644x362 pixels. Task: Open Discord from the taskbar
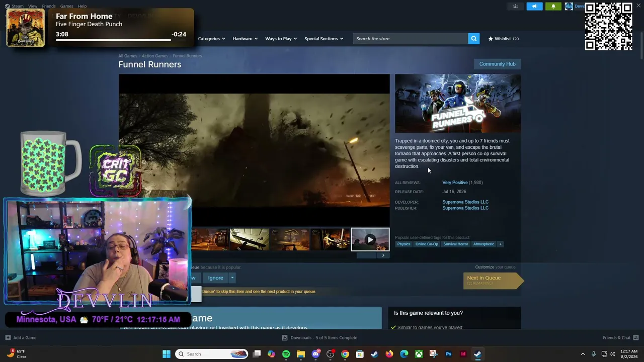tap(316, 354)
